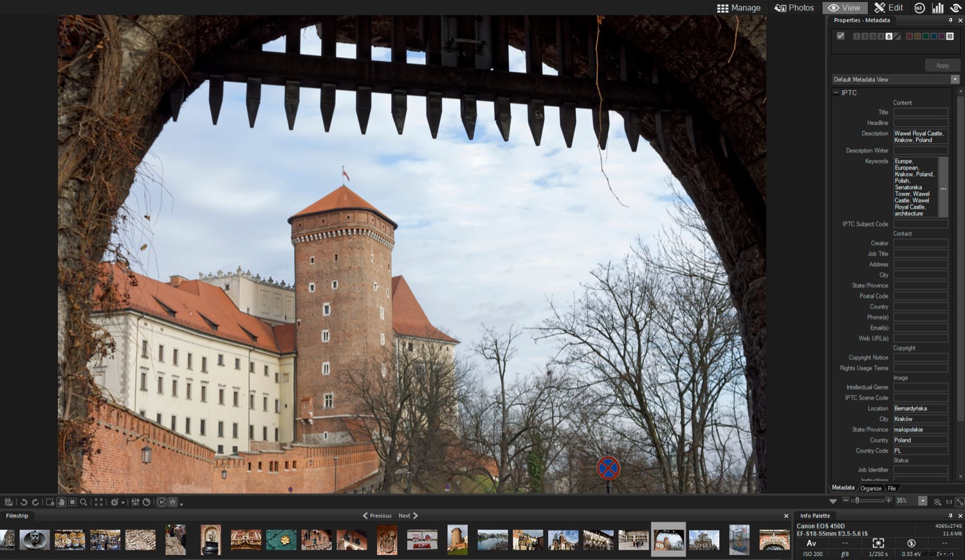Switch to the Edit module
Viewport: 965px width, 560px height.
pos(888,8)
